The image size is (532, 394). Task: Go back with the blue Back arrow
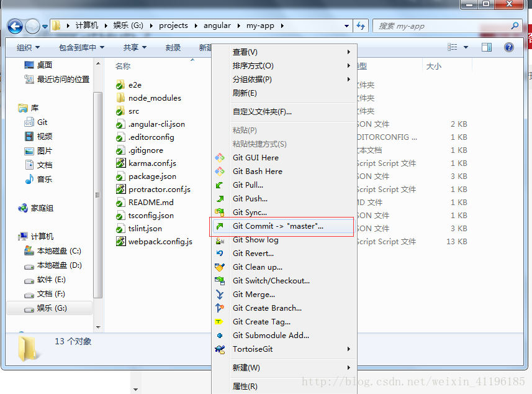pos(16,26)
